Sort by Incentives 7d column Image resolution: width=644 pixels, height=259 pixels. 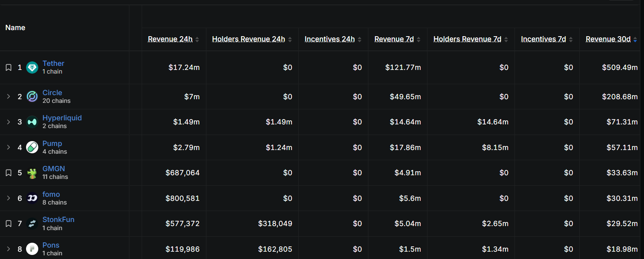coord(543,39)
